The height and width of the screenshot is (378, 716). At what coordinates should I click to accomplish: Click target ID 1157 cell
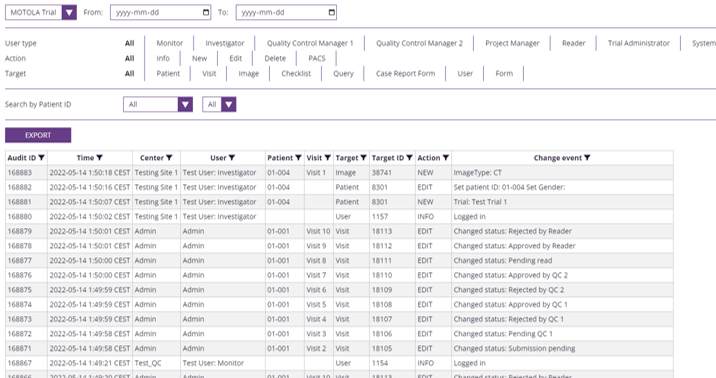(392, 216)
